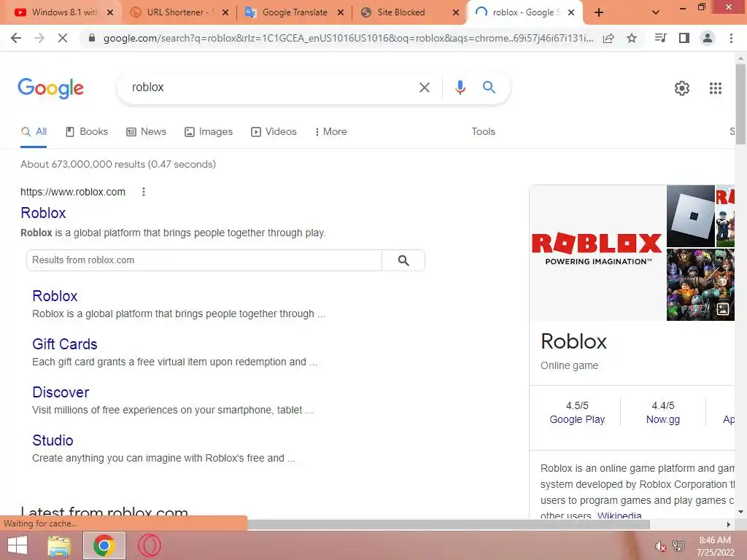Launch Opera from the taskbar
Screen dimensions: 747x560
click(x=150, y=545)
